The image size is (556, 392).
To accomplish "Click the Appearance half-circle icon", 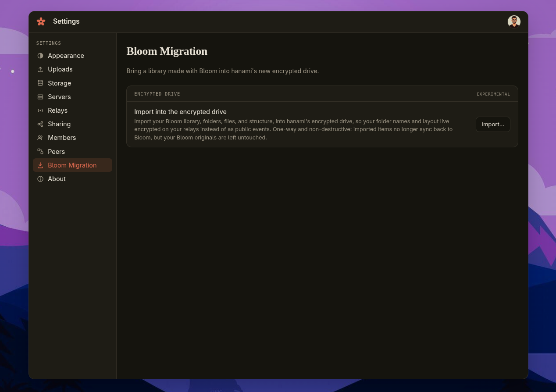I will pos(40,56).
